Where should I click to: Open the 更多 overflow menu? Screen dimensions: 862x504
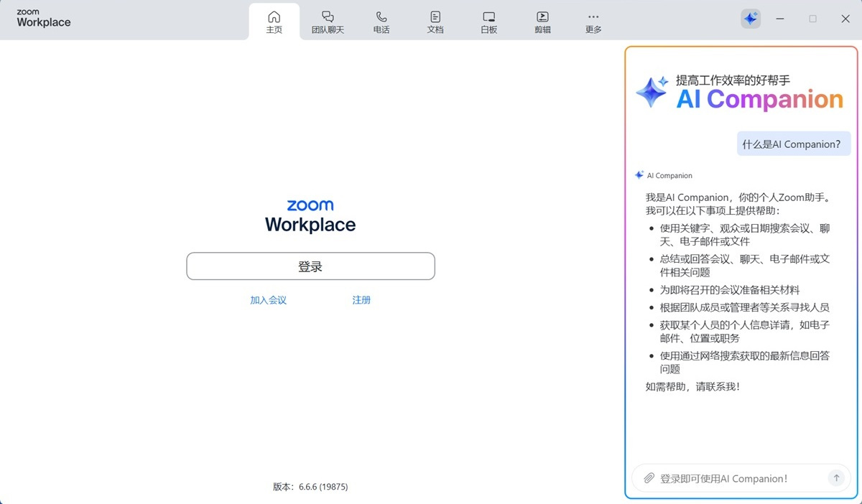coord(593,21)
